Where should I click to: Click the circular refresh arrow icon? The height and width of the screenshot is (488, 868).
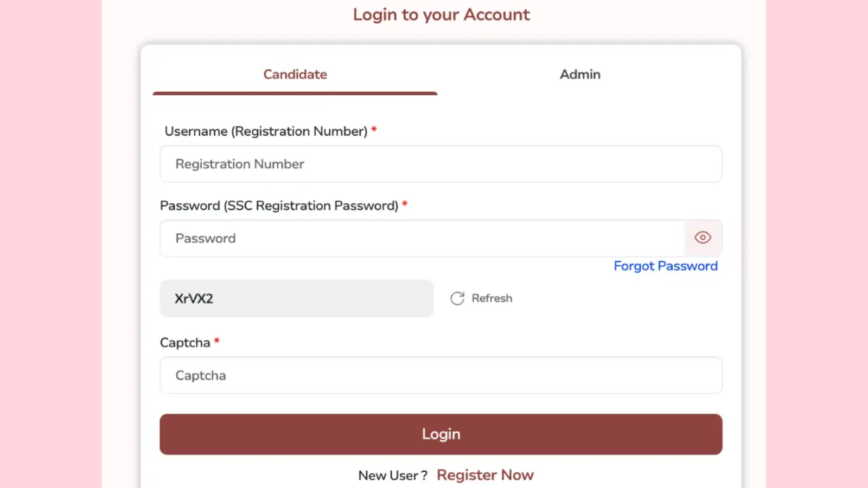pos(457,298)
